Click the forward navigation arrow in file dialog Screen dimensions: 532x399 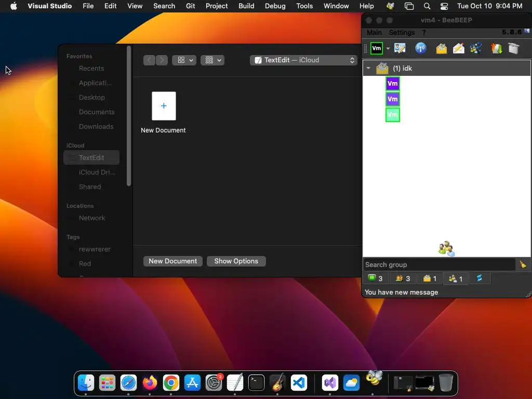pyautogui.click(x=162, y=60)
